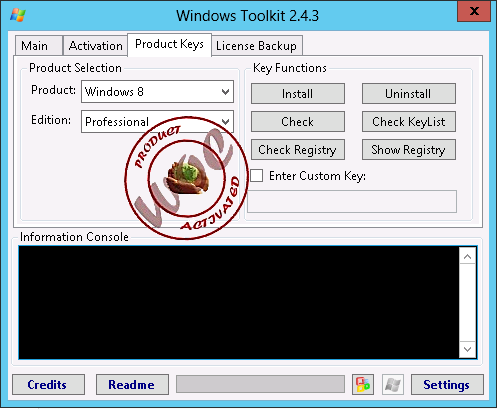The width and height of the screenshot is (497, 409).
Task: Click the console scroll down arrow
Action: coord(467,349)
